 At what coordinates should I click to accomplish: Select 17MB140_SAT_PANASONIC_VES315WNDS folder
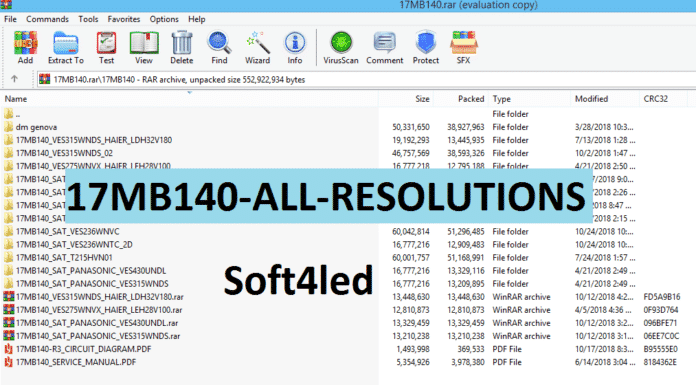click(x=92, y=284)
